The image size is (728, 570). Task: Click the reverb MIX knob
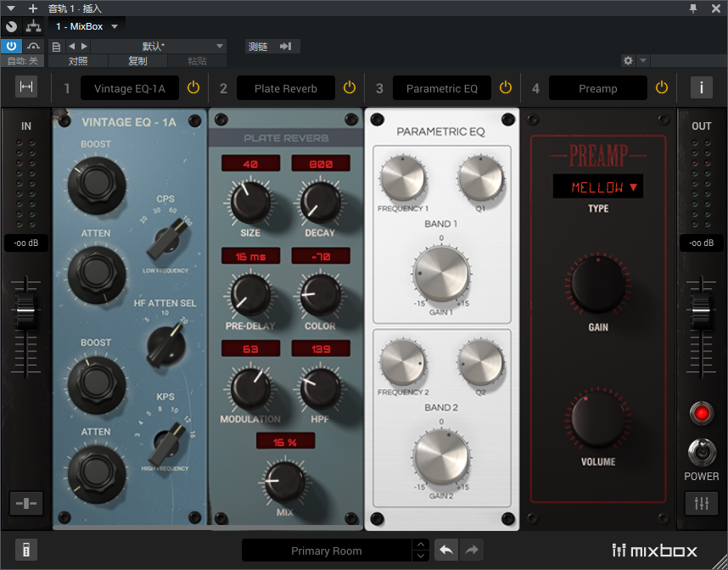[x=284, y=482]
